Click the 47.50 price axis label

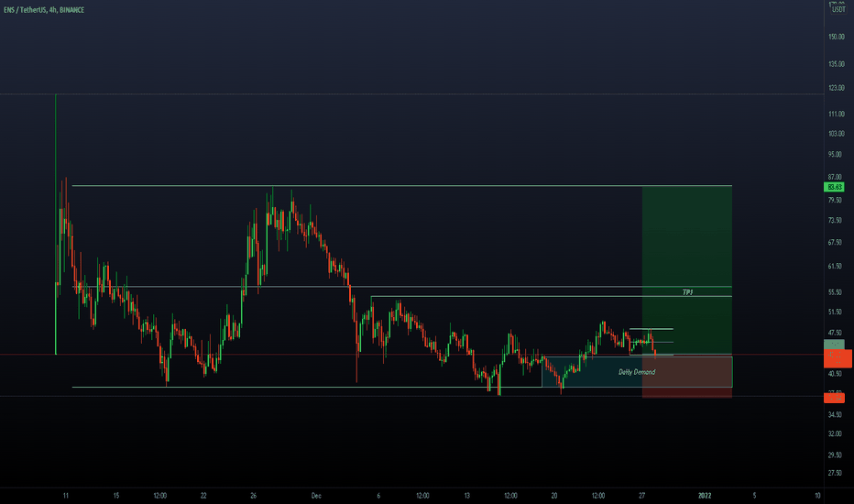[x=835, y=333]
